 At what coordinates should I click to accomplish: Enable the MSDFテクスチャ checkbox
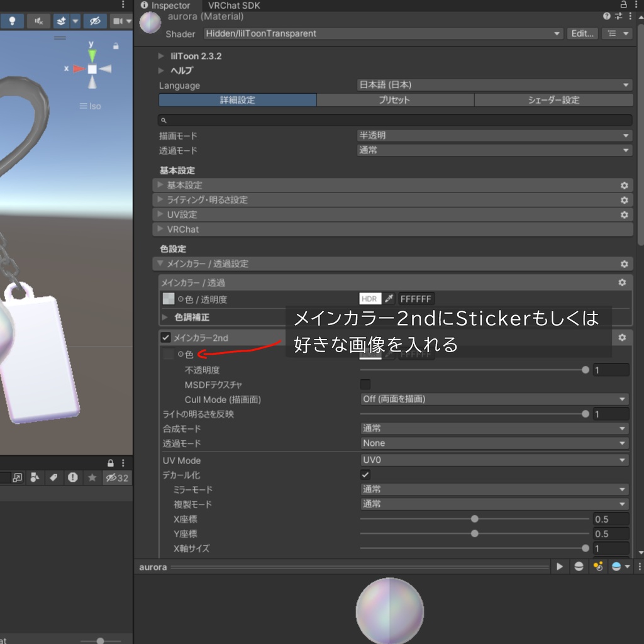click(x=365, y=384)
